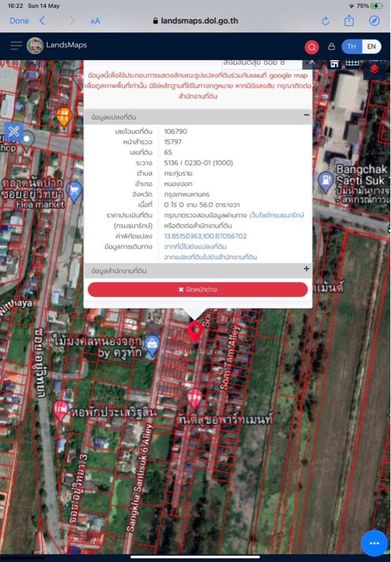Click the Department of Lands emblem logo
The width and height of the screenshot is (391, 562).
click(35, 46)
